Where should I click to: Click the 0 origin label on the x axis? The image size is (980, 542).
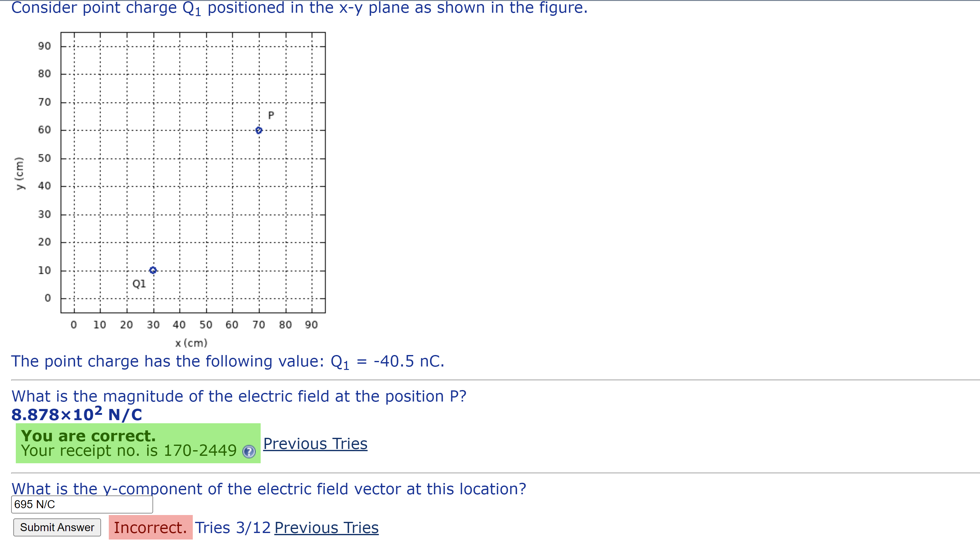tap(74, 325)
